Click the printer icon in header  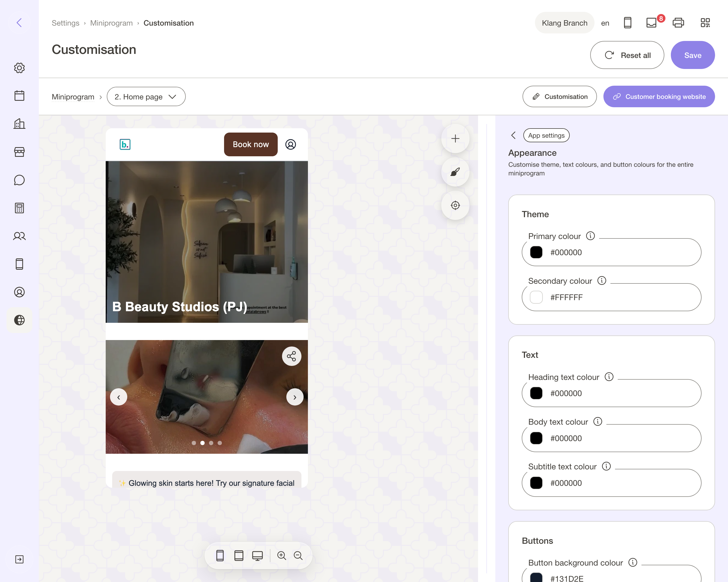tap(678, 23)
